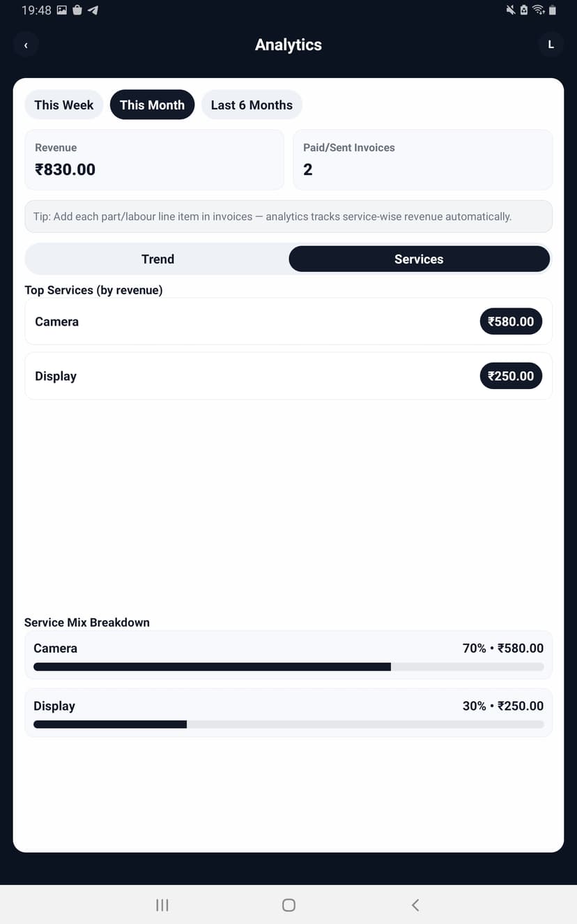Open recent apps using the recents button
This screenshot has height=924, width=577.
[162, 904]
